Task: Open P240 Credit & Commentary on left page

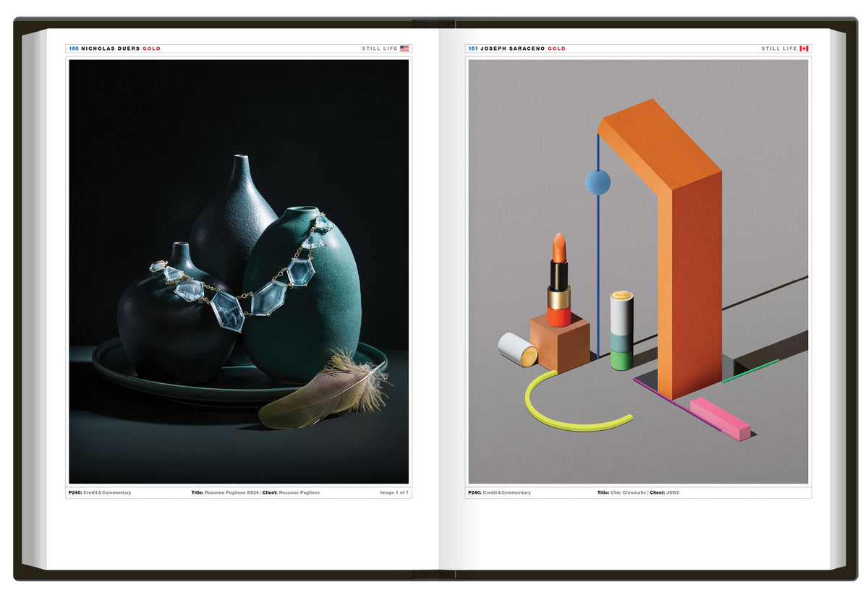Action: 101,492
